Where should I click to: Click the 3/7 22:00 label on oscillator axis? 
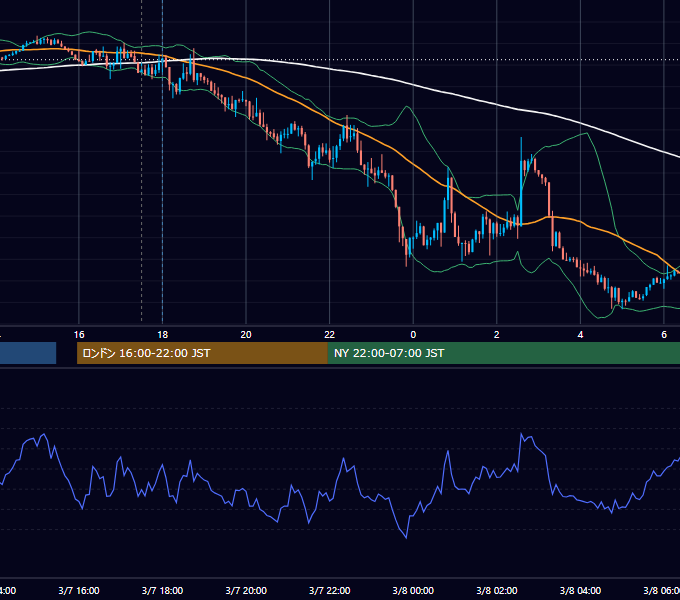[330, 590]
